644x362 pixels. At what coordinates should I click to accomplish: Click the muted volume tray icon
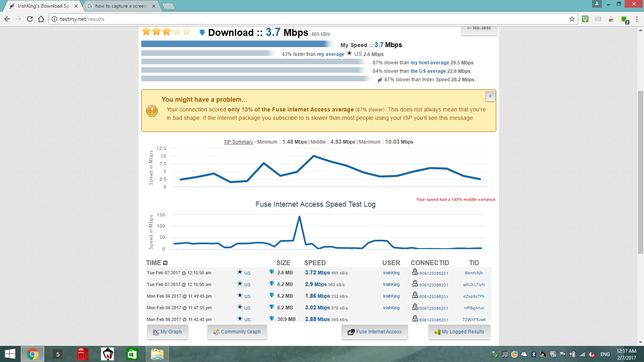point(592,354)
